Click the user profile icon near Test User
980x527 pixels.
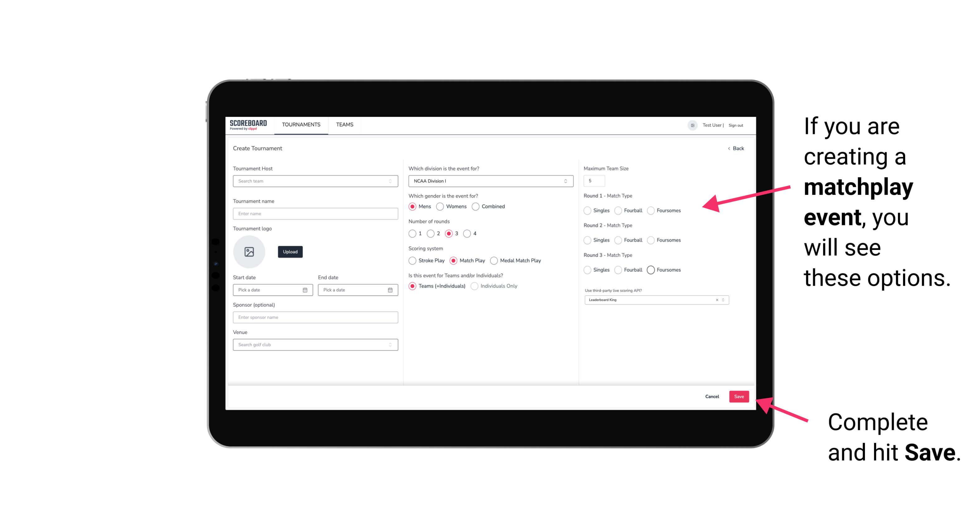pyautogui.click(x=691, y=125)
